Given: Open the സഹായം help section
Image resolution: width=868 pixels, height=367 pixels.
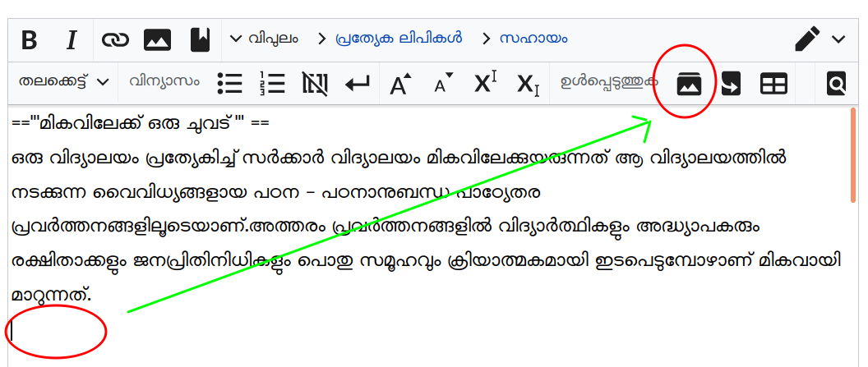Looking at the screenshot, I should click(525, 39).
